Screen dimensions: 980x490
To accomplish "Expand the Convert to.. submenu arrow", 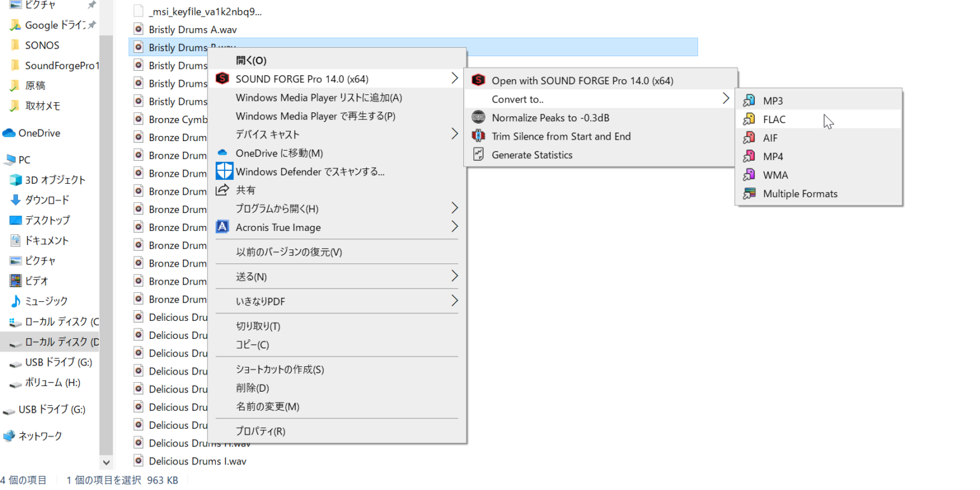I will click(x=725, y=99).
